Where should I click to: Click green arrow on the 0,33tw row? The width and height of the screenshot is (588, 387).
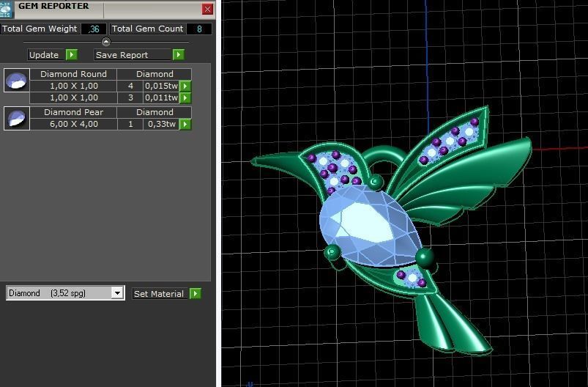(x=185, y=125)
